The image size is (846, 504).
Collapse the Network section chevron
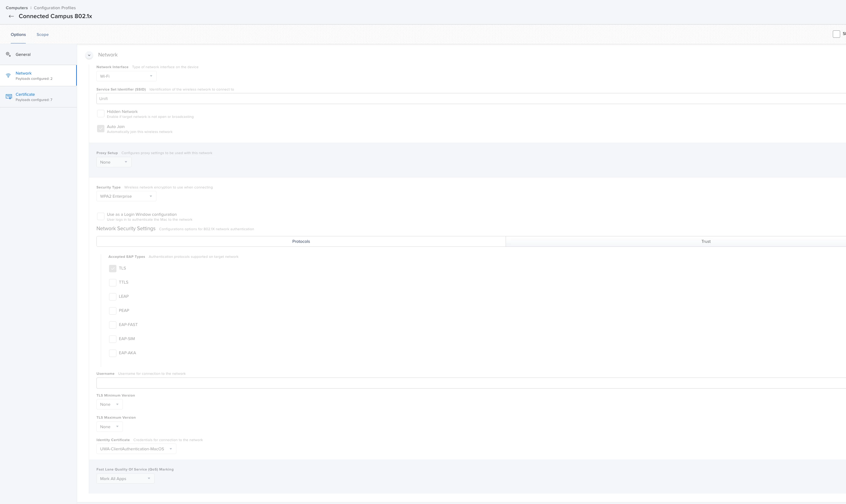(89, 55)
